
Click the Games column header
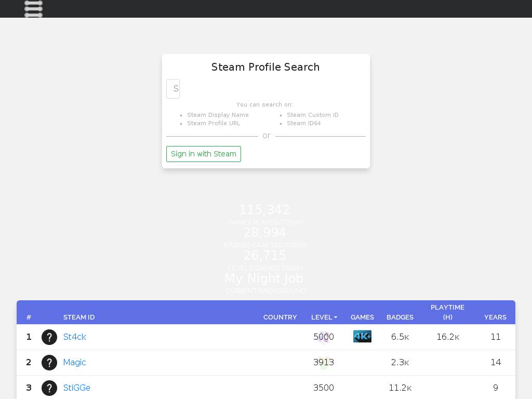pyautogui.click(x=362, y=317)
